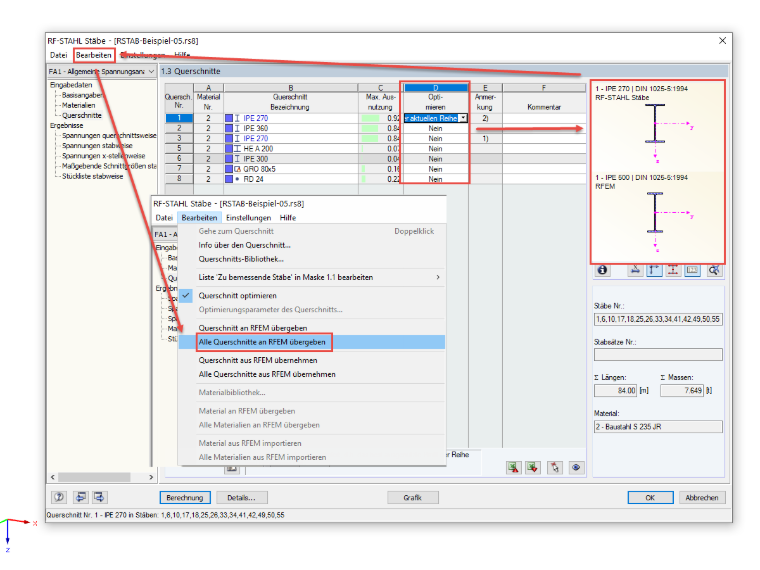Click the I-section icon in the IPE 360 row
This screenshot has height=570, width=760.
pyautogui.click(x=237, y=128)
